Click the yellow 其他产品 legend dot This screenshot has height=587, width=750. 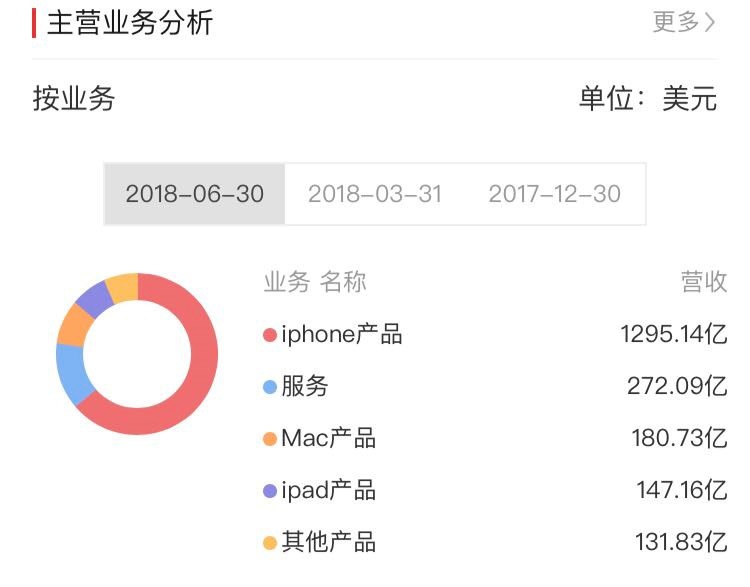coord(269,543)
